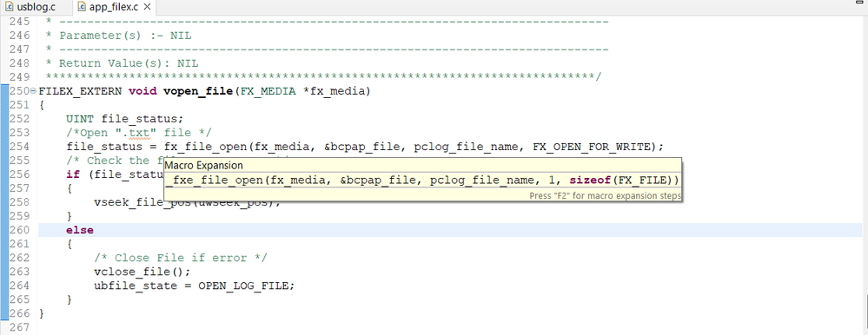Viewport: 868px width, 335px height.
Task: Click FILEX_EXTERN on line 250
Action: click(x=80, y=90)
